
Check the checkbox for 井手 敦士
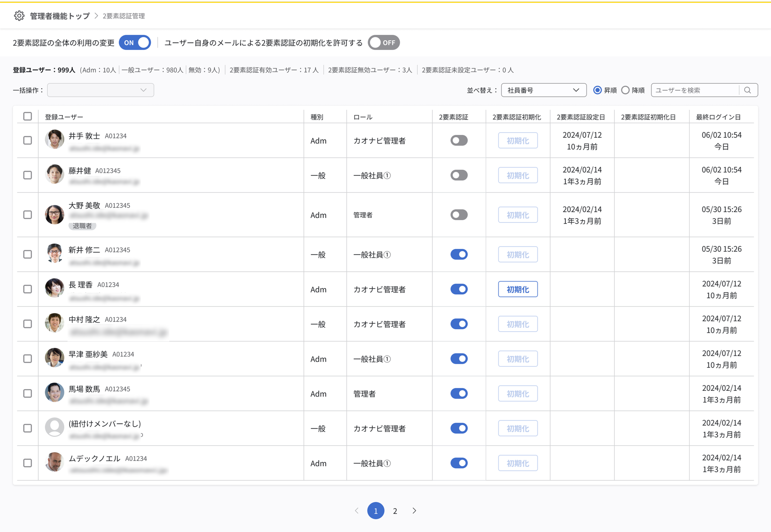[x=28, y=140]
